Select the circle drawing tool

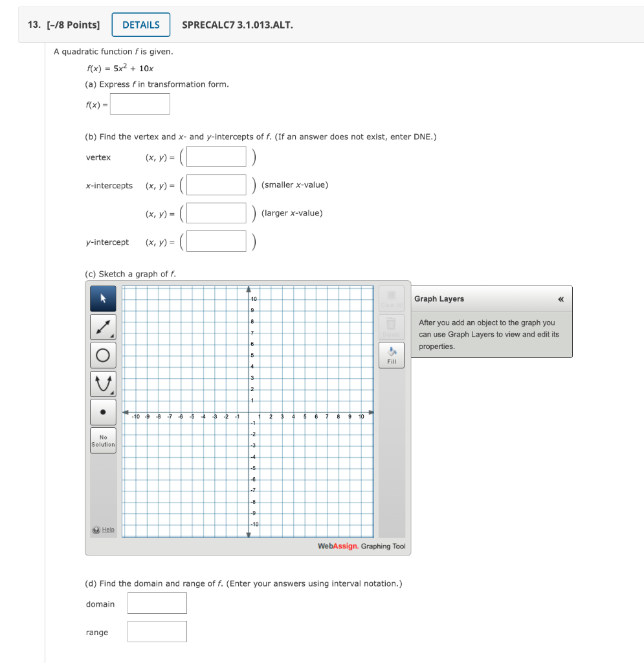click(x=103, y=355)
